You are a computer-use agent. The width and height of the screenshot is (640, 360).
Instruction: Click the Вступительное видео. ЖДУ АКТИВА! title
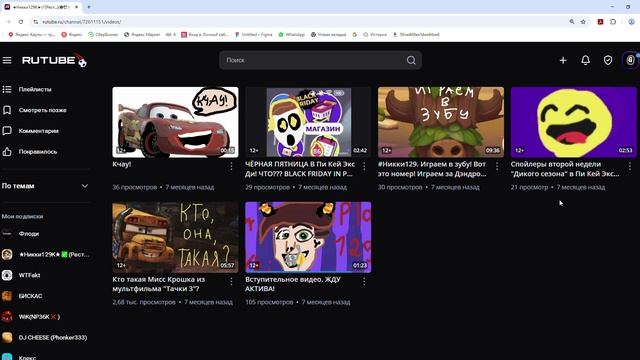click(293, 284)
